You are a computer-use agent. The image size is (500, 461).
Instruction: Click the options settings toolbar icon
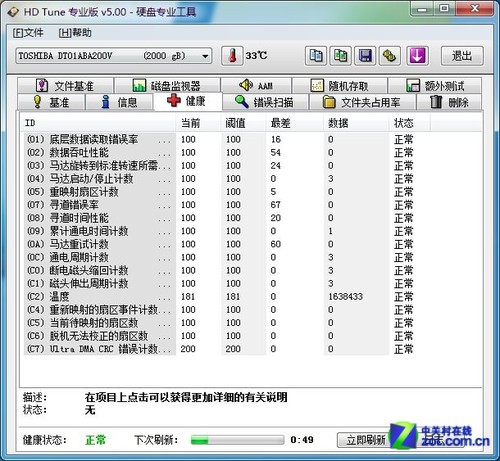389,56
